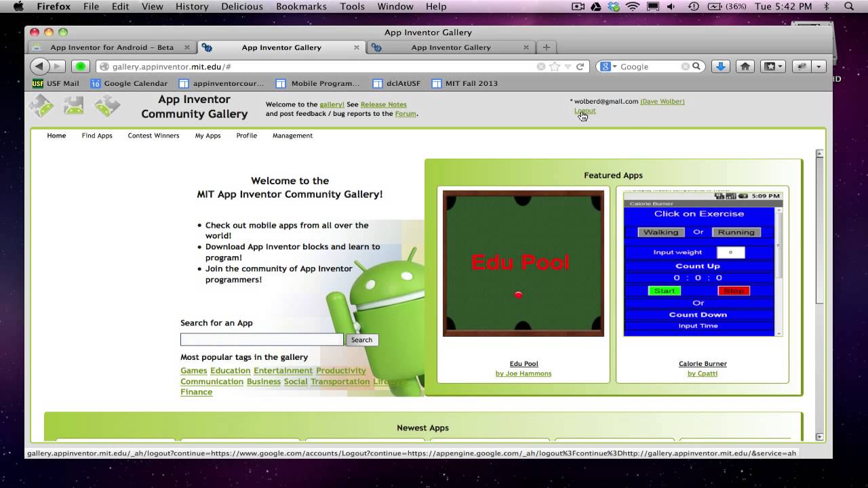Click the by Joe Hammons author link
The height and width of the screenshot is (488, 868).
[x=524, y=373]
